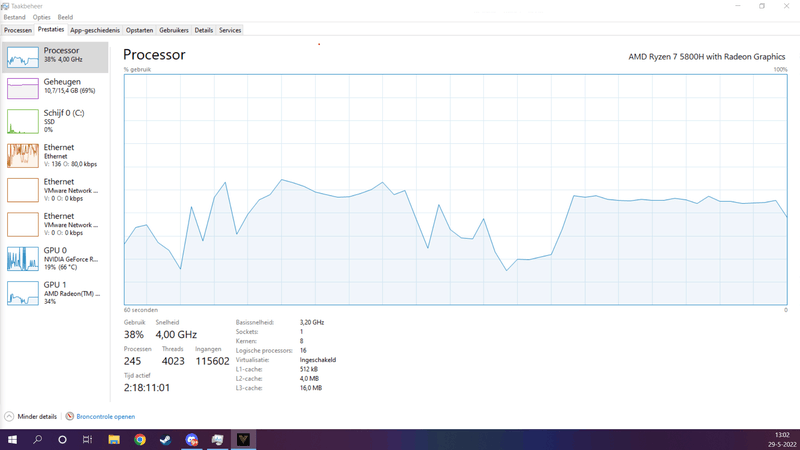This screenshot has height=450, width=800.
Task: Click the 3,20 GHz Basissnelheid value
Action: tap(312, 322)
